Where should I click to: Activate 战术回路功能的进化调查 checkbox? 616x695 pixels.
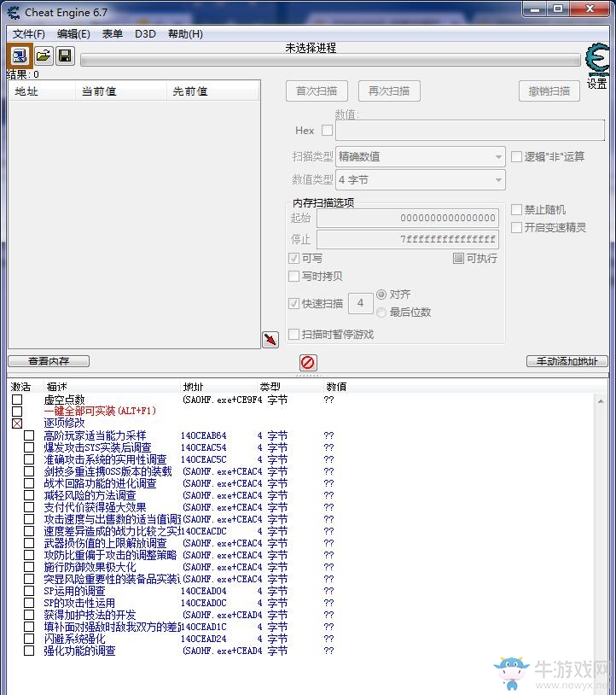29,483
